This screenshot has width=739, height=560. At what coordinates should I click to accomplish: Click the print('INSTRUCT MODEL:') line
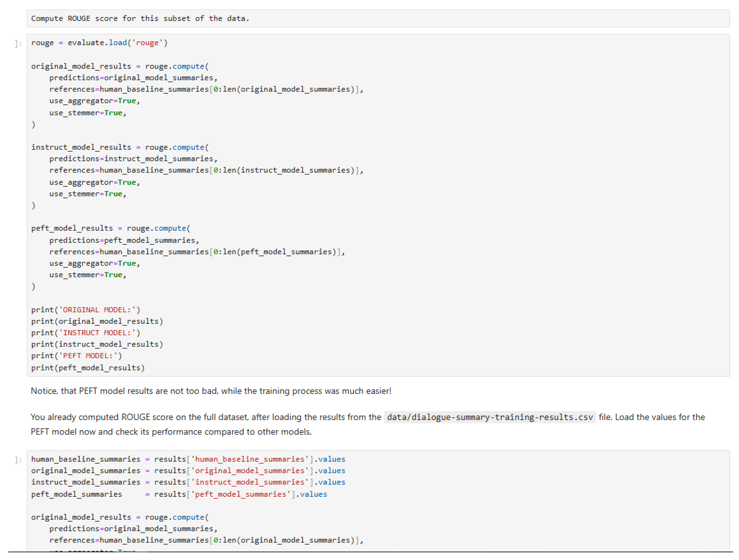[x=86, y=333]
